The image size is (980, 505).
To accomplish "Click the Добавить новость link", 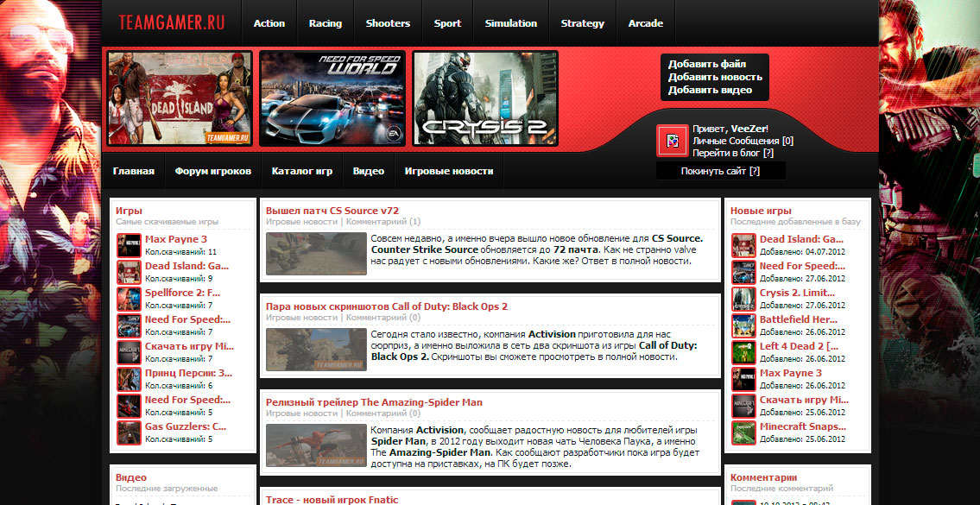I will pos(715,77).
